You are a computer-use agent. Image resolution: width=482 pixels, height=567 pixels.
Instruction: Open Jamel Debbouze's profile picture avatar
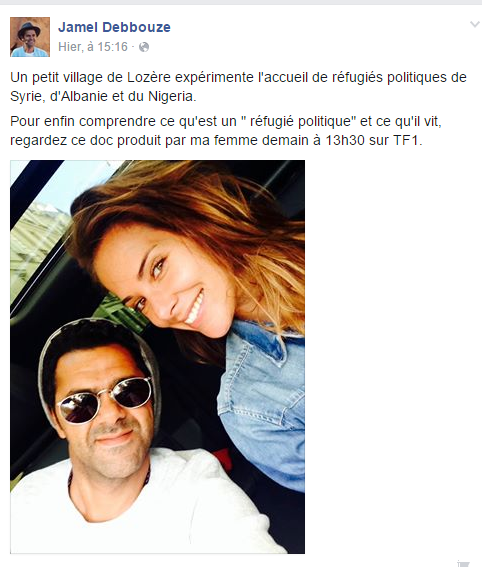[30, 37]
